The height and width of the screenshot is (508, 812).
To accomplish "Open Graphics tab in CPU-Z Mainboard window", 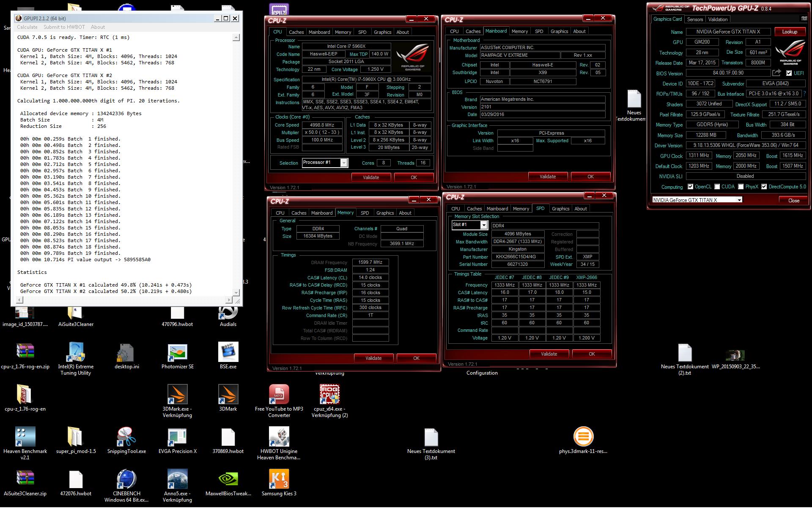I will tap(559, 31).
